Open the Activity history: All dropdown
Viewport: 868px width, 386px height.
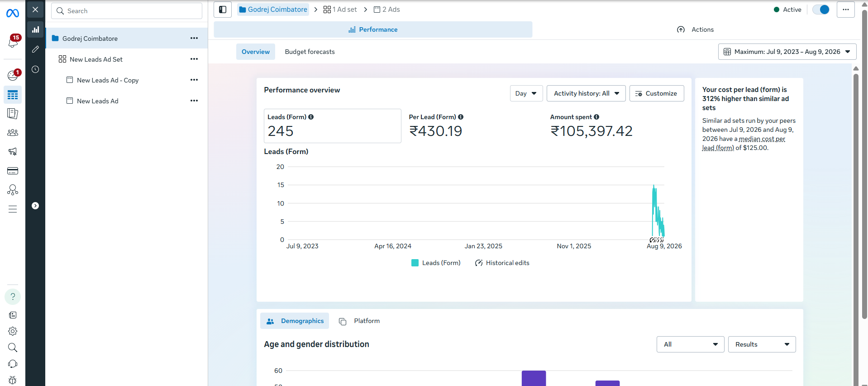(x=586, y=93)
